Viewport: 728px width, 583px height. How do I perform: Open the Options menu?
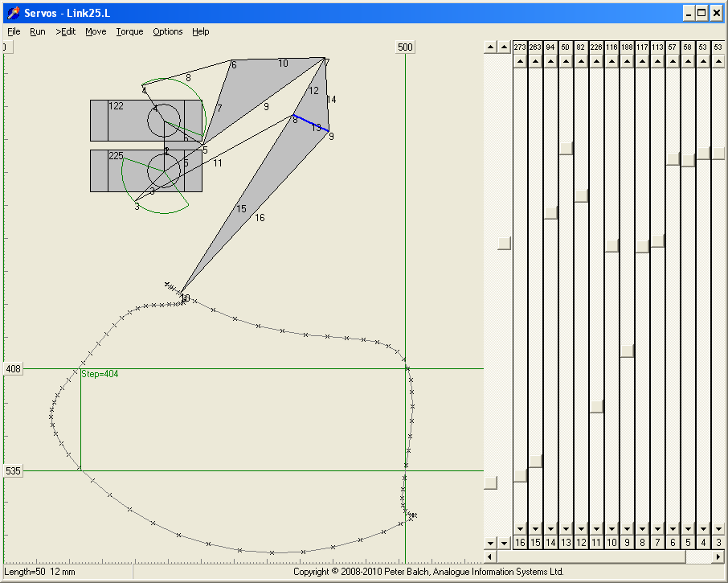(167, 31)
